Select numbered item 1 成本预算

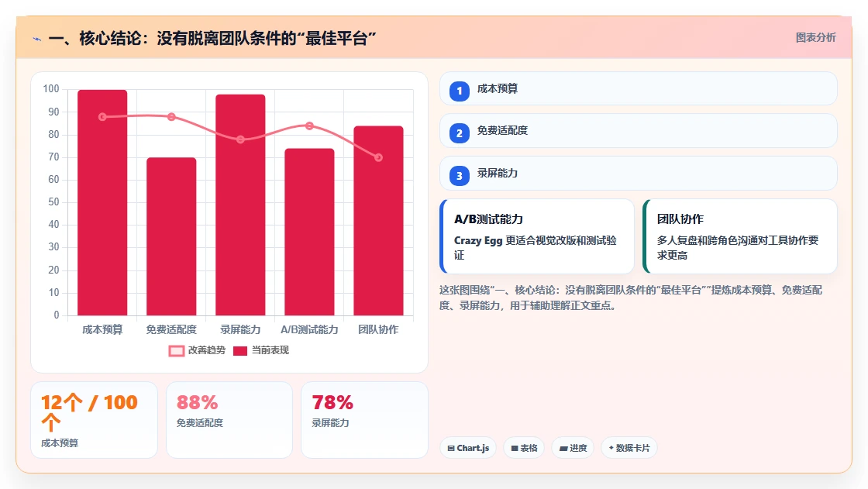[x=639, y=88]
